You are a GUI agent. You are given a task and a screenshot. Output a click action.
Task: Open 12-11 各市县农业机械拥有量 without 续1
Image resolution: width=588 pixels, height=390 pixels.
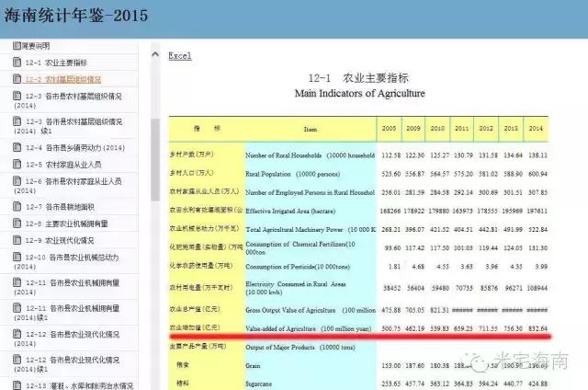click(x=67, y=287)
